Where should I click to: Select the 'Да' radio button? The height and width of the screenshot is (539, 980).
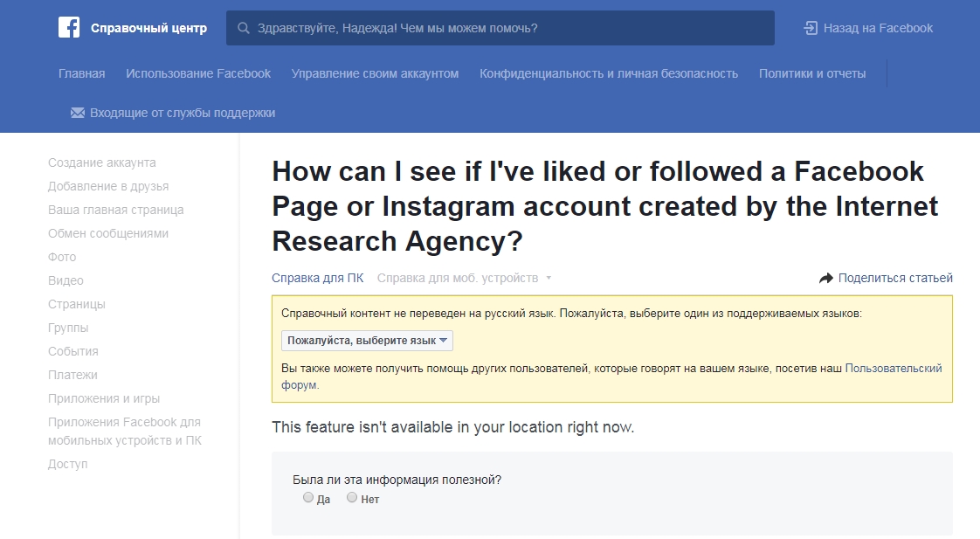tap(307, 498)
